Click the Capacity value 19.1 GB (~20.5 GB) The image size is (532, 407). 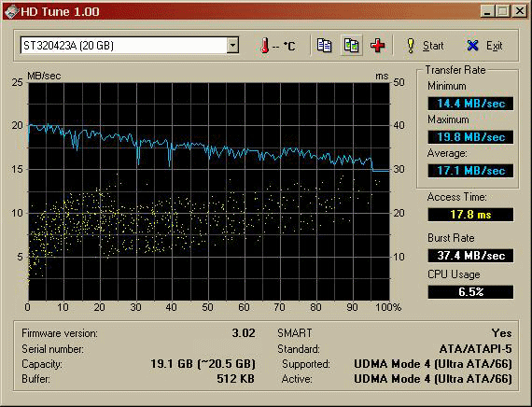pyautogui.click(x=203, y=364)
